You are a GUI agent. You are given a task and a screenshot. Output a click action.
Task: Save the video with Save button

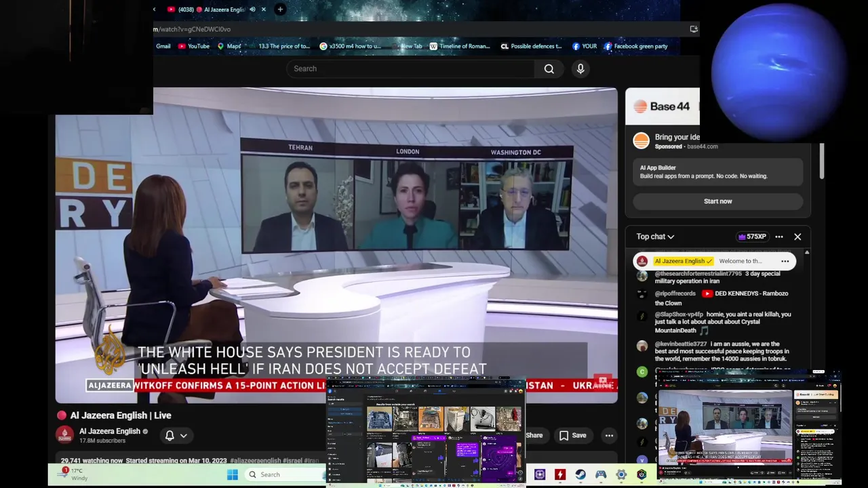[572, 436]
